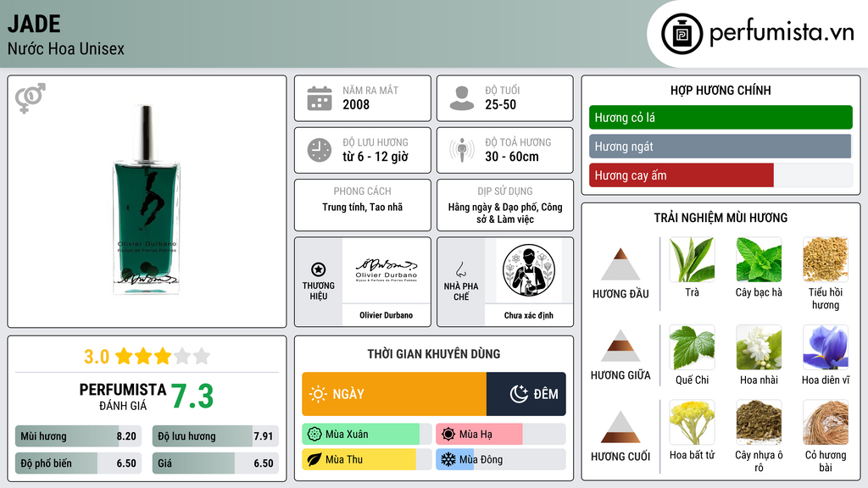868x488 pixels.
Task: Click the Hoa bất tử note image
Action: tap(692, 423)
